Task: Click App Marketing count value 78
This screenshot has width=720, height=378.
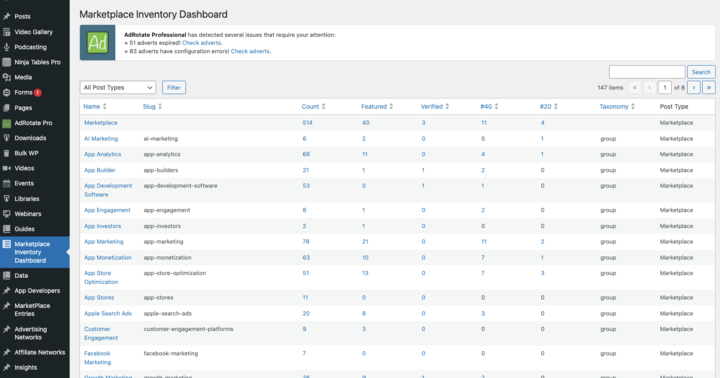Action: click(306, 242)
